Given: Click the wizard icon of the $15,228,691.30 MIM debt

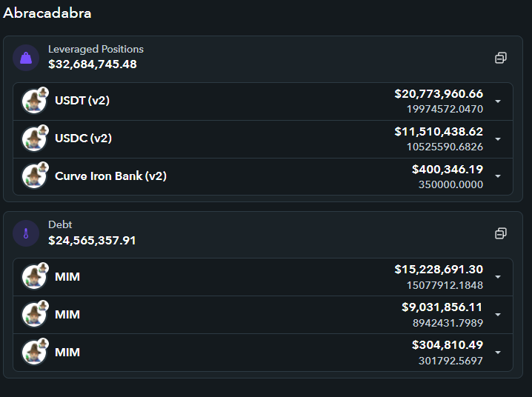Looking at the screenshot, I should pyautogui.click(x=34, y=277).
